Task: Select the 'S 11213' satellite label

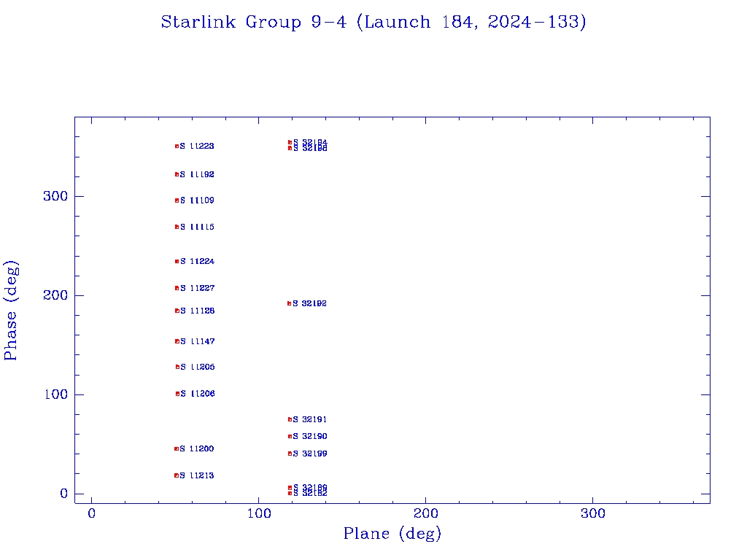Action: click(x=197, y=475)
